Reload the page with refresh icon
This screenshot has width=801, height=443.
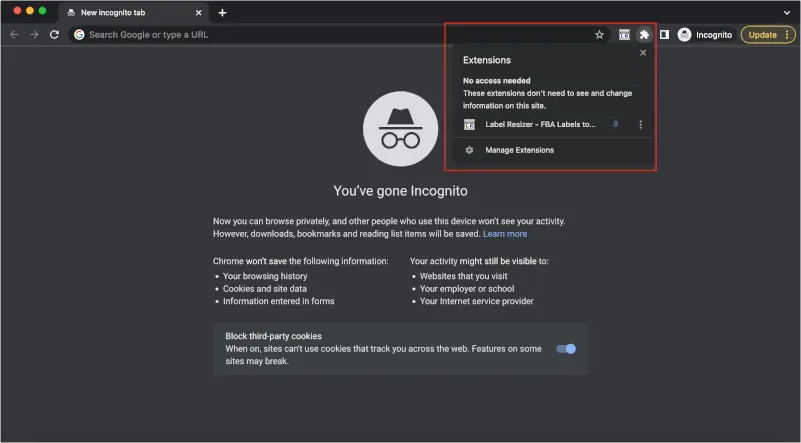click(x=54, y=35)
